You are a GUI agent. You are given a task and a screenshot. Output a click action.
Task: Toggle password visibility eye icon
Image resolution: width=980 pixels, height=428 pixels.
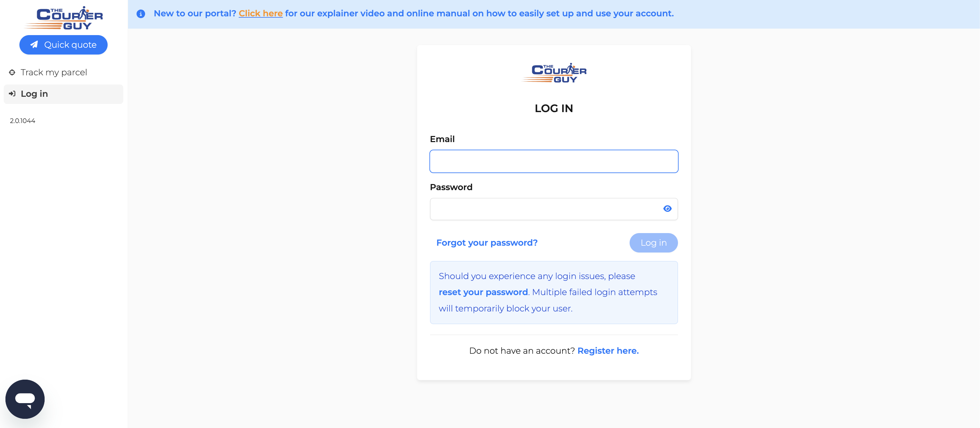point(667,209)
